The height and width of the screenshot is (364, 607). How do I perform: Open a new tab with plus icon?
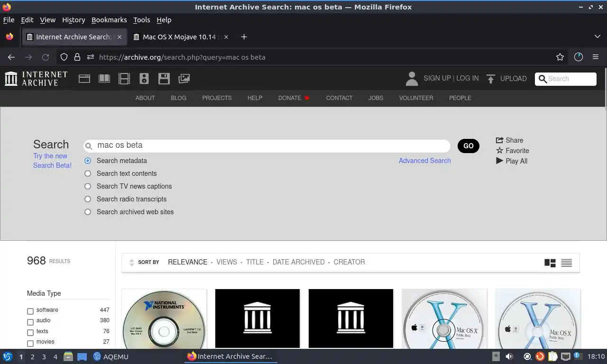244,37
